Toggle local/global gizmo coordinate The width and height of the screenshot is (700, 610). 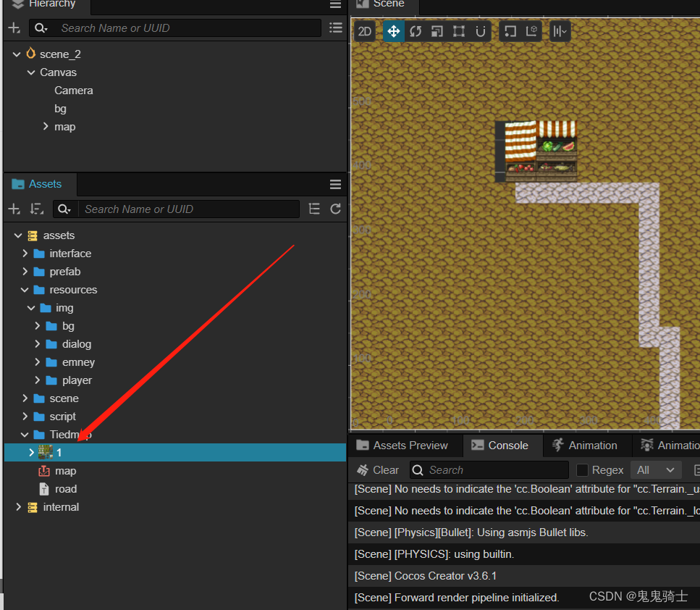coord(531,31)
